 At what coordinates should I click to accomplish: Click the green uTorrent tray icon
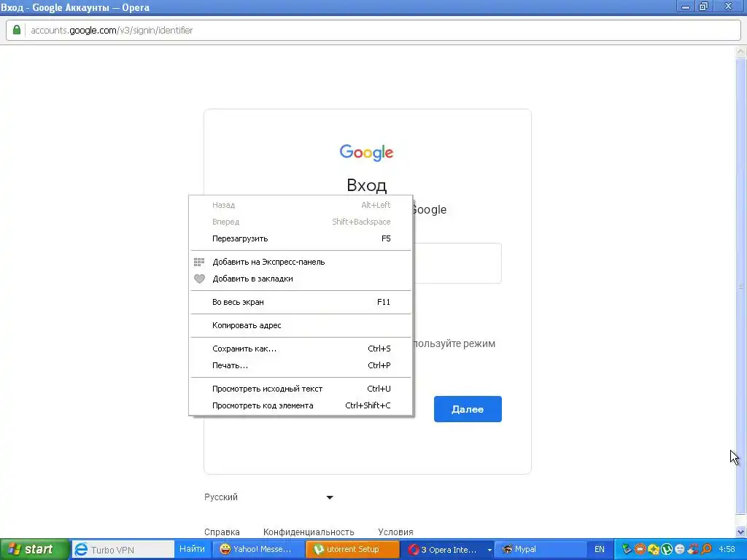click(x=667, y=550)
